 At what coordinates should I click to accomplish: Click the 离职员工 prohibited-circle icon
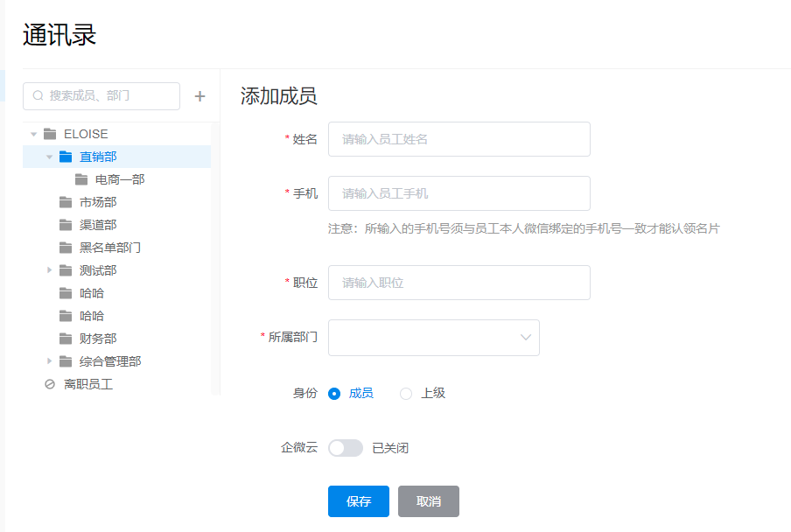tap(50, 384)
